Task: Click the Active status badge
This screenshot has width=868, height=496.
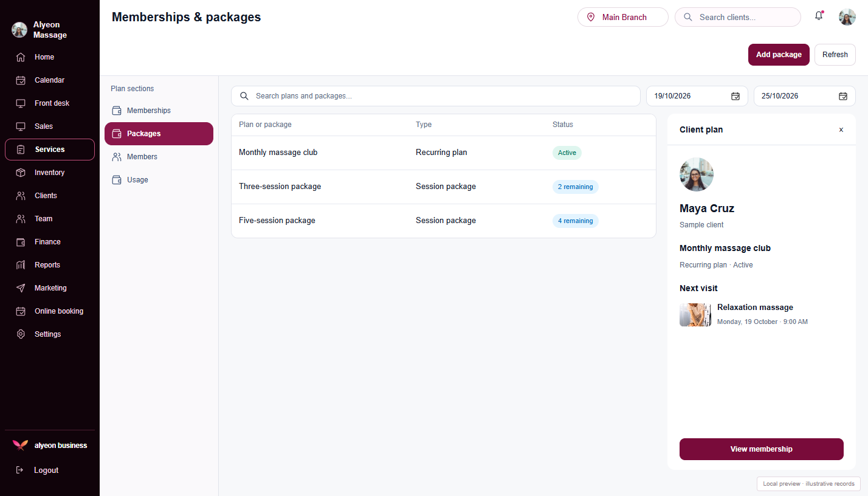Action: click(x=567, y=153)
